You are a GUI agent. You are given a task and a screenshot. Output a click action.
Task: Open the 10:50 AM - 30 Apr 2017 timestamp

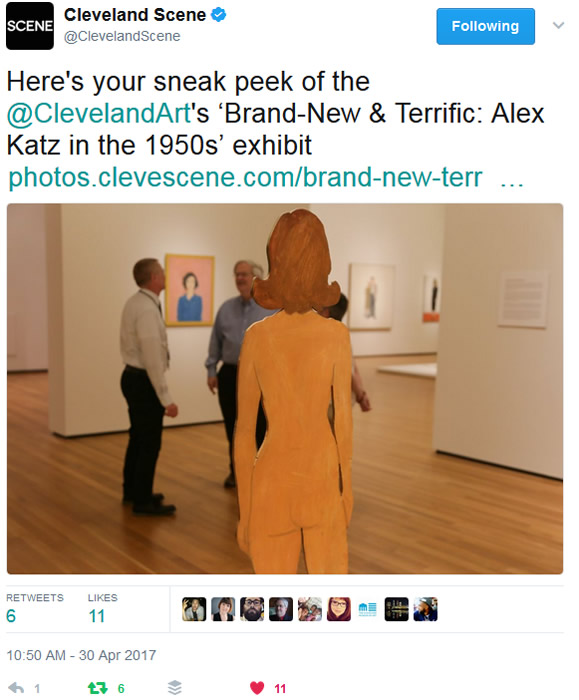pyautogui.click(x=81, y=655)
